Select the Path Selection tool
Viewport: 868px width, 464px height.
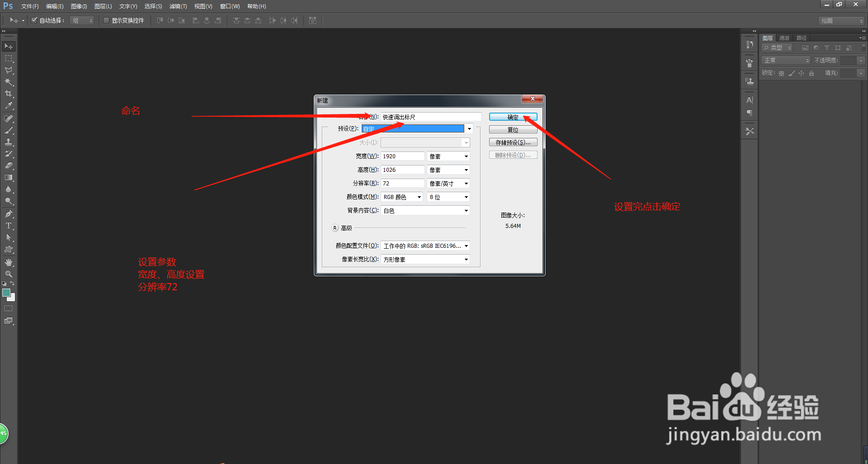(x=9, y=237)
